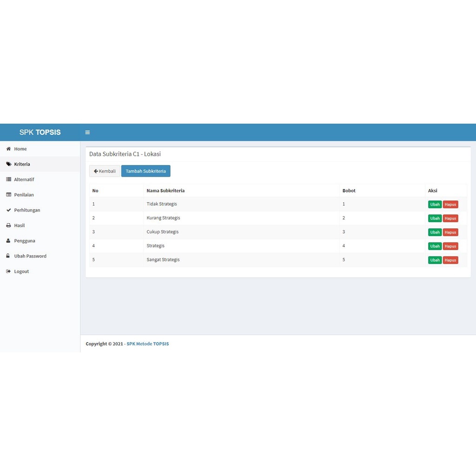Click the Ubah Password lock icon
The width and height of the screenshot is (476, 476).
click(8, 256)
